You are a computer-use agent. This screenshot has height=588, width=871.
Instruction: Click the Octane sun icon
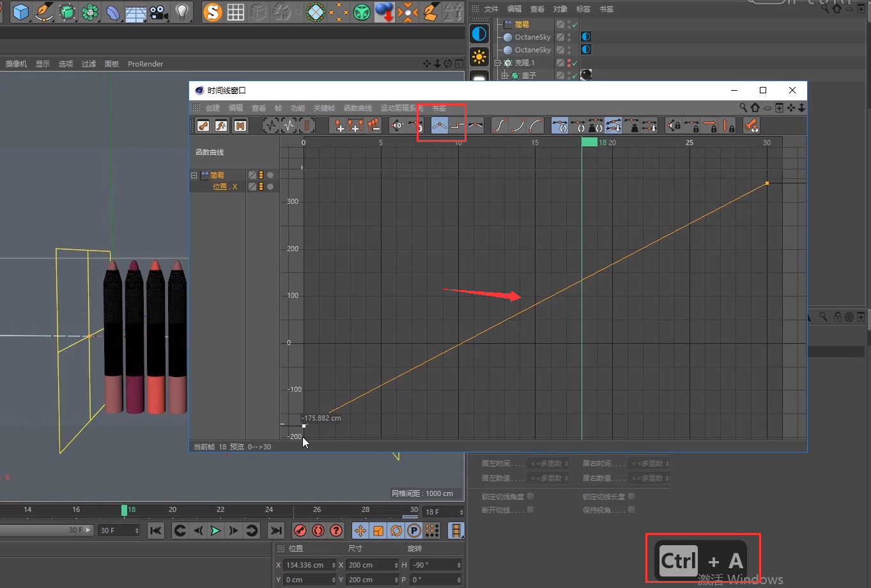479,57
